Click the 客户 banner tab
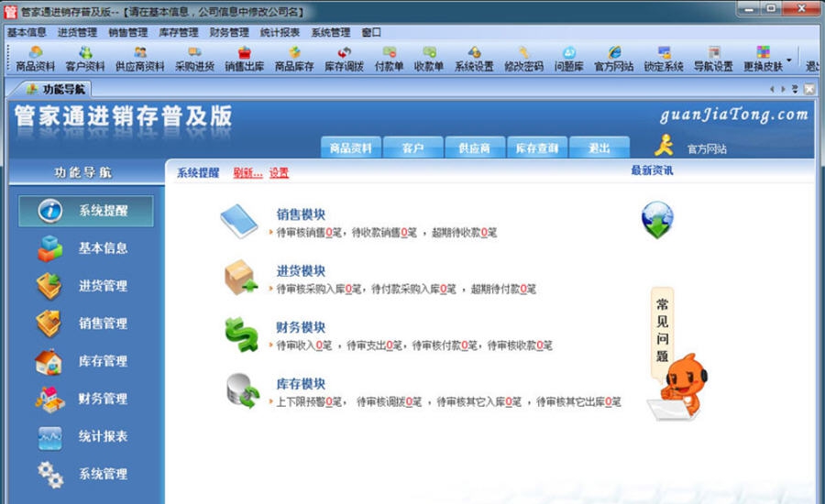The image size is (825, 504). point(413,148)
